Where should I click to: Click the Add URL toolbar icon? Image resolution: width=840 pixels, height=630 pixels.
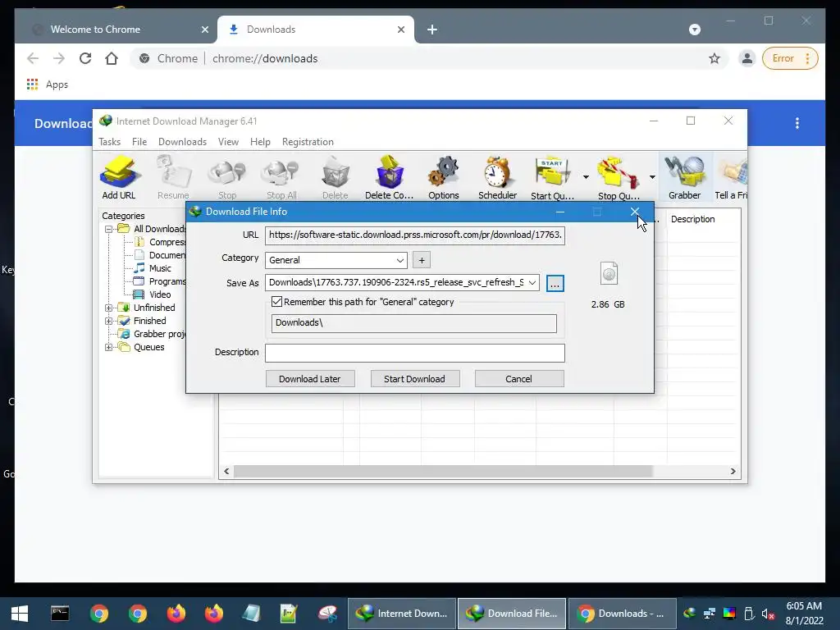pos(119,177)
